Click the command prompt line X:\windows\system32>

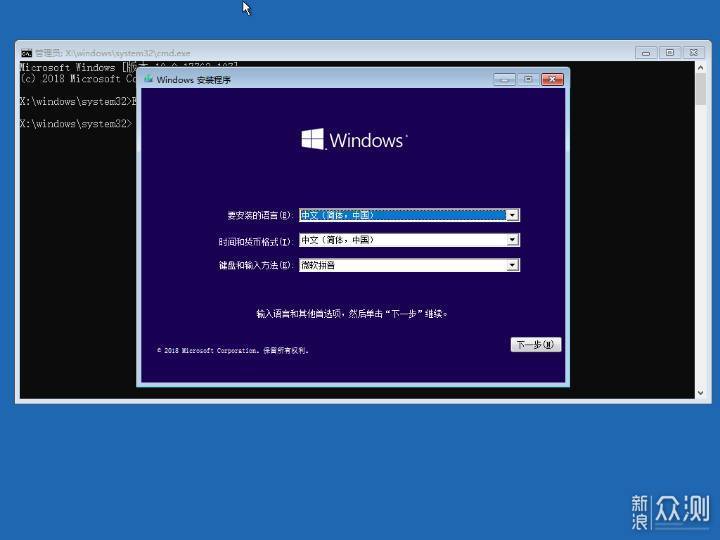coord(76,124)
